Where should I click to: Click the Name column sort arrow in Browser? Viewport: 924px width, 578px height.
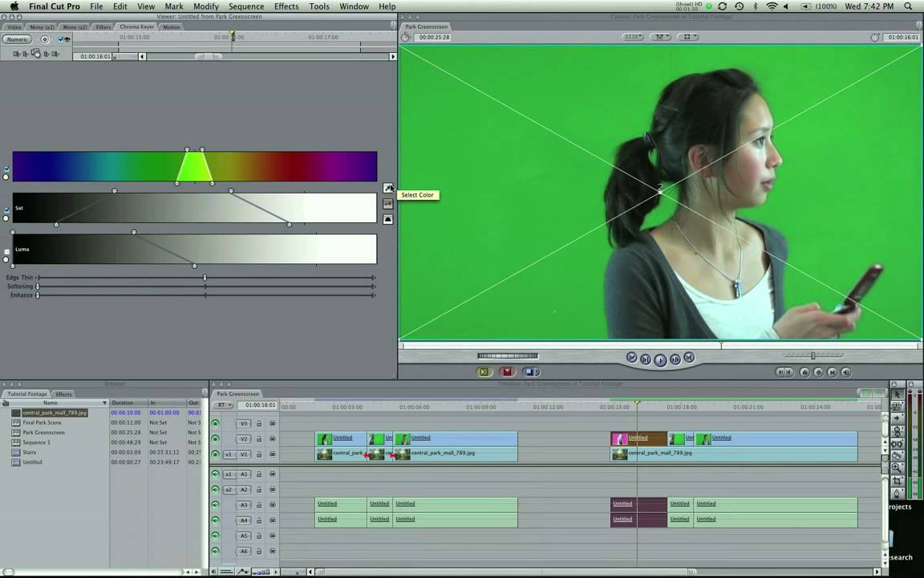click(105, 403)
